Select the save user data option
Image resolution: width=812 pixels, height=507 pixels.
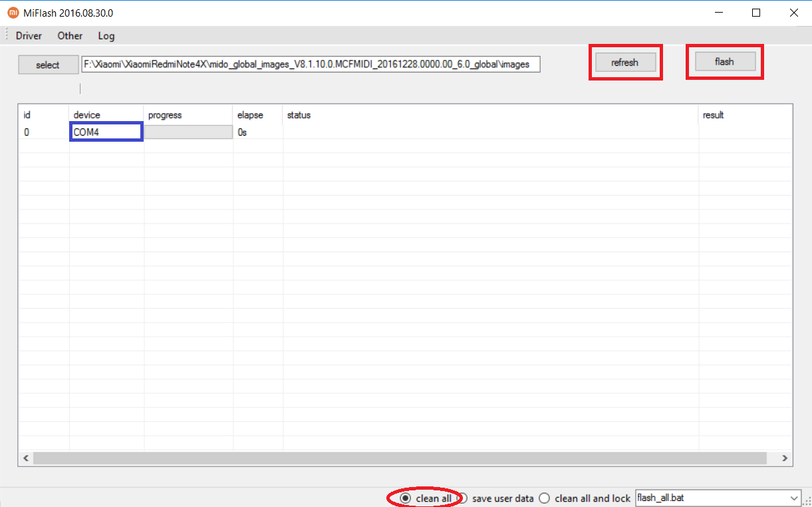pyautogui.click(x=496, y=498)
